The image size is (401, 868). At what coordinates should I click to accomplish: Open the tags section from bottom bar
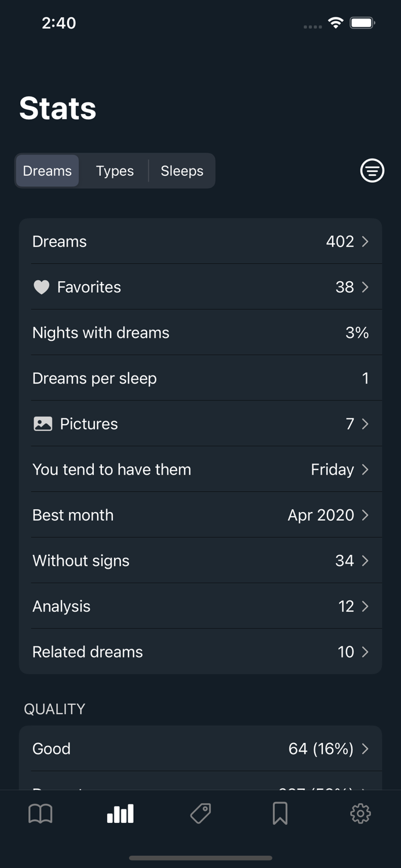click(x=200, y=813)
